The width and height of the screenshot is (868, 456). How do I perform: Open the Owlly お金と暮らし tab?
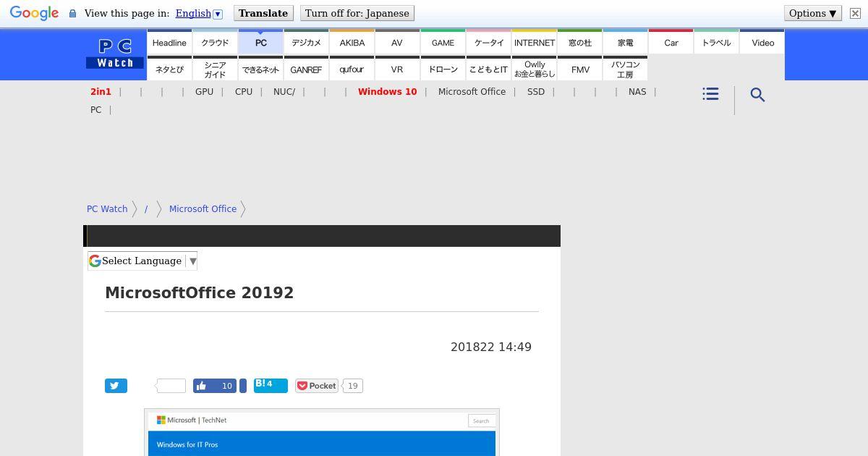pos(535,69)
